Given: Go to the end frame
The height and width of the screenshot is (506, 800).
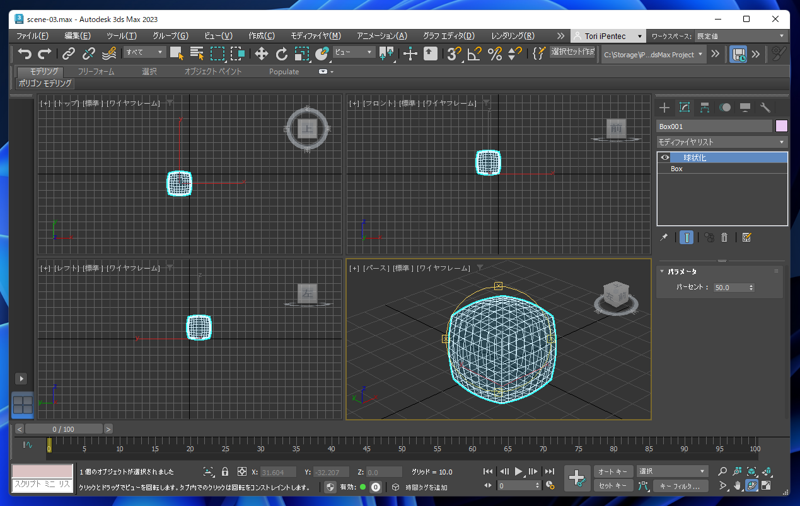Looking at the screenshot, I should pos(549,471).
